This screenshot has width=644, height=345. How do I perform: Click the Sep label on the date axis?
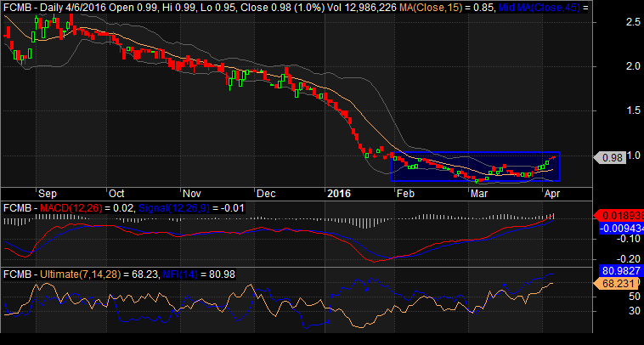[x=48, y=194]
